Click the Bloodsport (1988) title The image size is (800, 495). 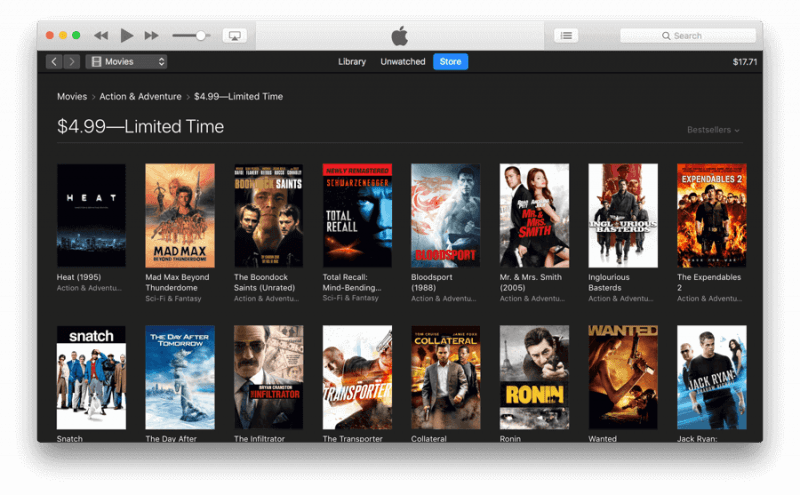(432, 282)
